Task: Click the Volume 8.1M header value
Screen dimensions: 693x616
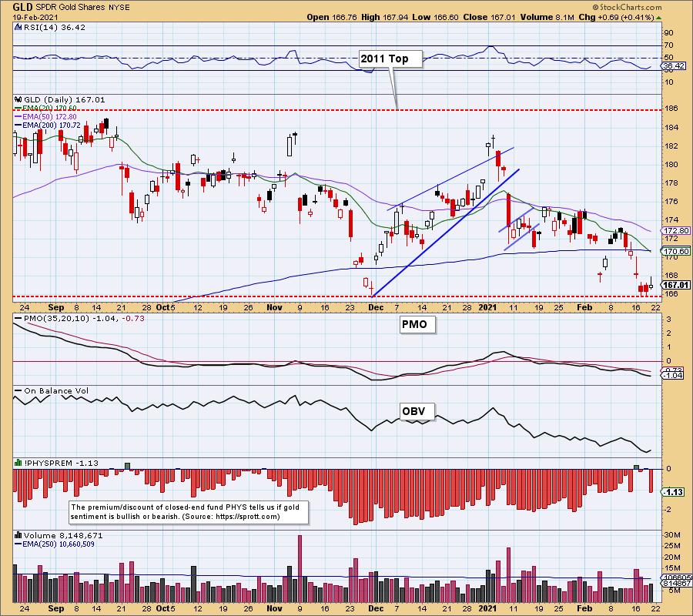Action: pyautogui.click(x=547, y=17)
